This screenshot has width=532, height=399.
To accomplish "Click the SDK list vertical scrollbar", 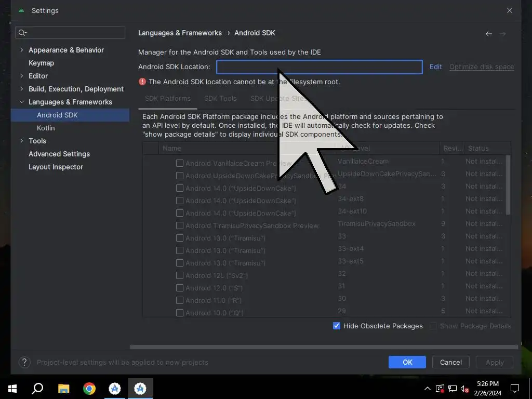I will [508, 185].
